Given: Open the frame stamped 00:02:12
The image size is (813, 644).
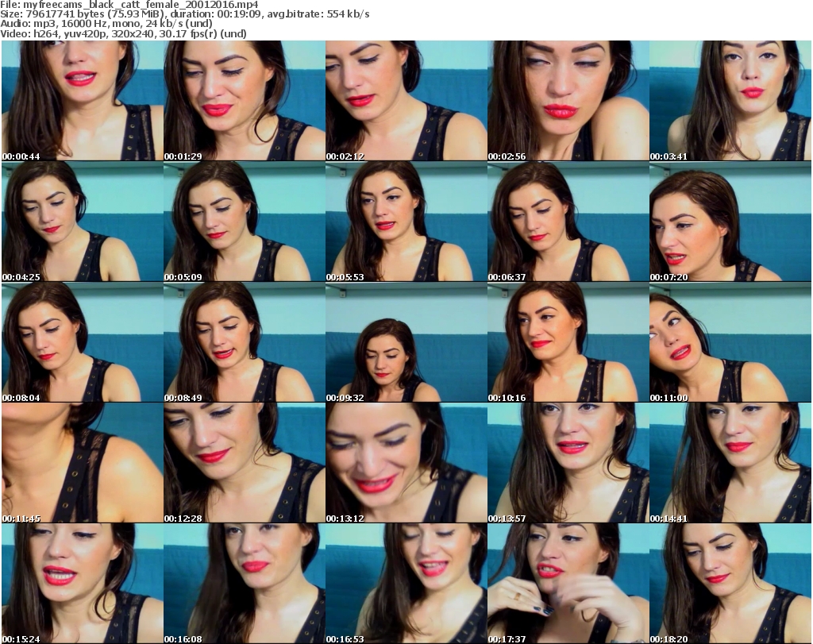Looking at the screenshot, I should (406, 101).
